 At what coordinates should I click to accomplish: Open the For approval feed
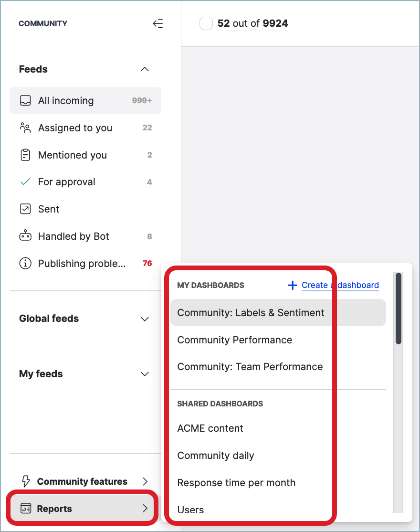tap(67, 182)
